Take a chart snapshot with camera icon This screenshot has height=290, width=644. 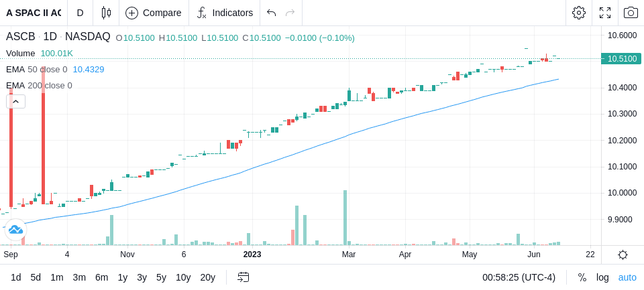pos(631,13)
